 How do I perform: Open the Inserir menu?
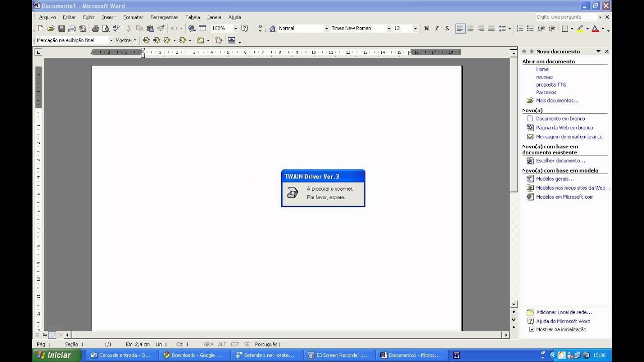pos(109,17)
